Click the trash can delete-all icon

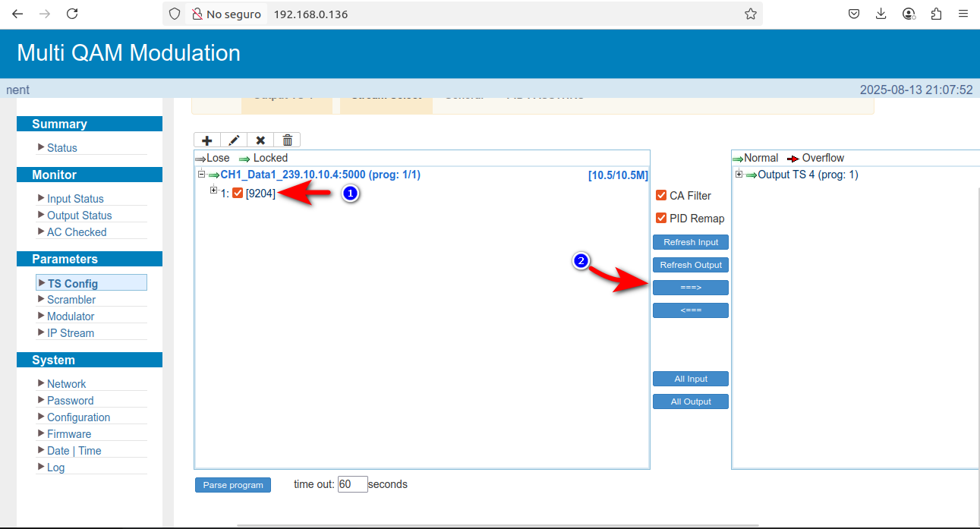287,140
